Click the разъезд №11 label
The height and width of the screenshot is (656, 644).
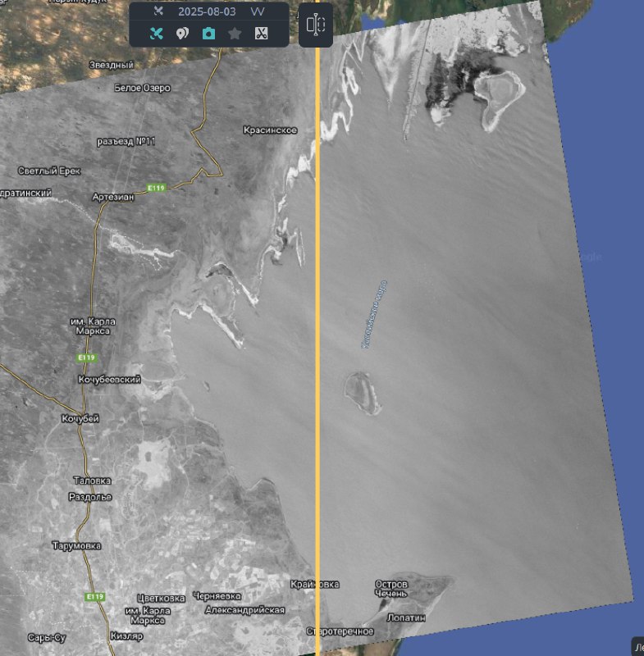pos(126,141)
